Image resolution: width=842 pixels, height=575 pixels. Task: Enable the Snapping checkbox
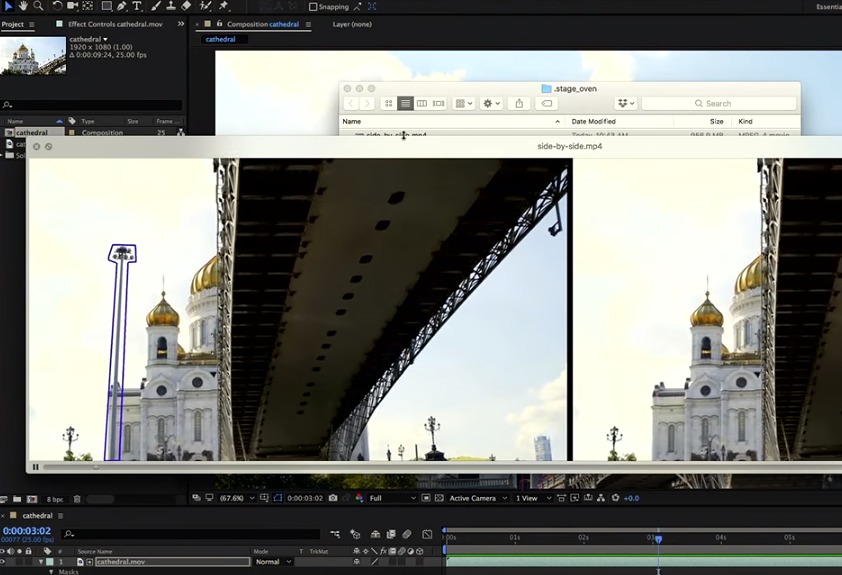point(313,7)
